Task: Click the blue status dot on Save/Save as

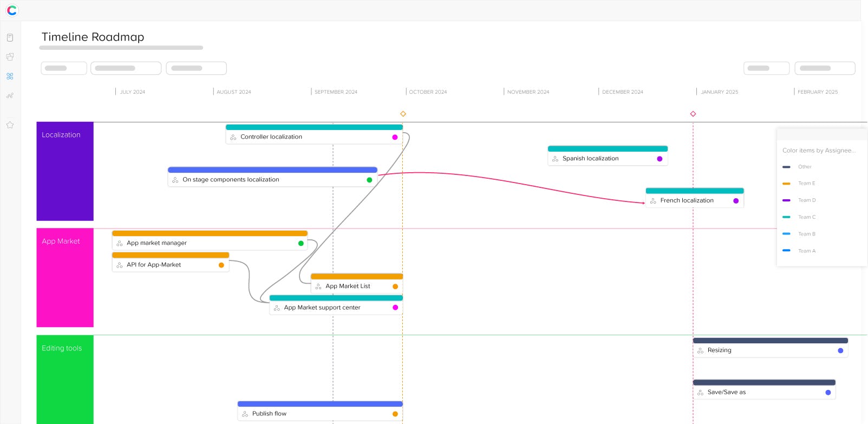Action: (x=828, y=393)
